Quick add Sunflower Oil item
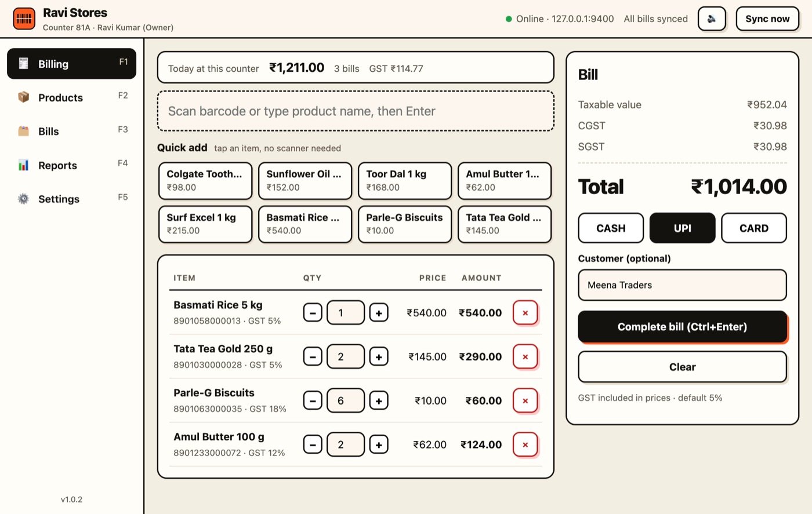812x514 pixels. (x=305, y=180)
